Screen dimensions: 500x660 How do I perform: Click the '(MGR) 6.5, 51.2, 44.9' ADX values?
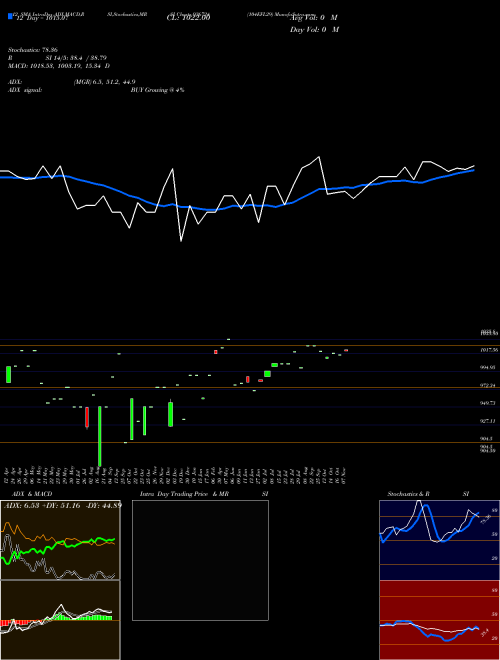104,82
